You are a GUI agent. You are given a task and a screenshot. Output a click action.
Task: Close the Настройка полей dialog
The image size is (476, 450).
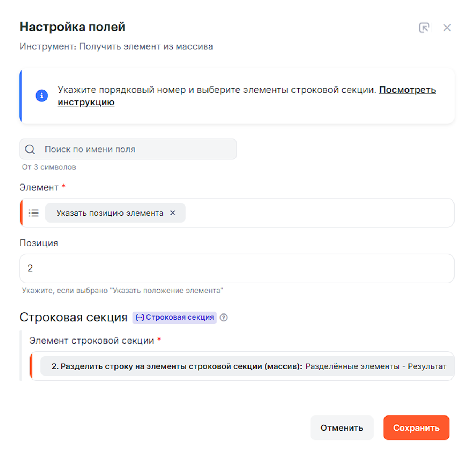click(x=447, y=28)
